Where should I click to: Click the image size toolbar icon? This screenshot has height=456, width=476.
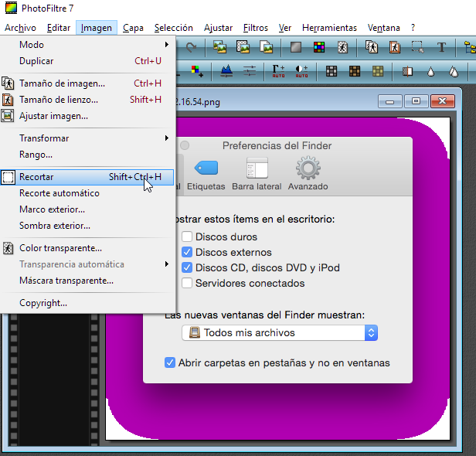pos(372,47)
